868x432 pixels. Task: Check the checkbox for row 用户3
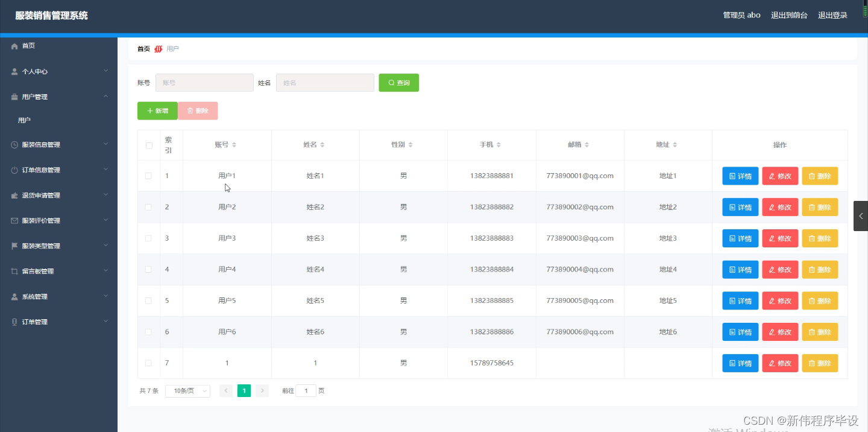coord(148,238)
